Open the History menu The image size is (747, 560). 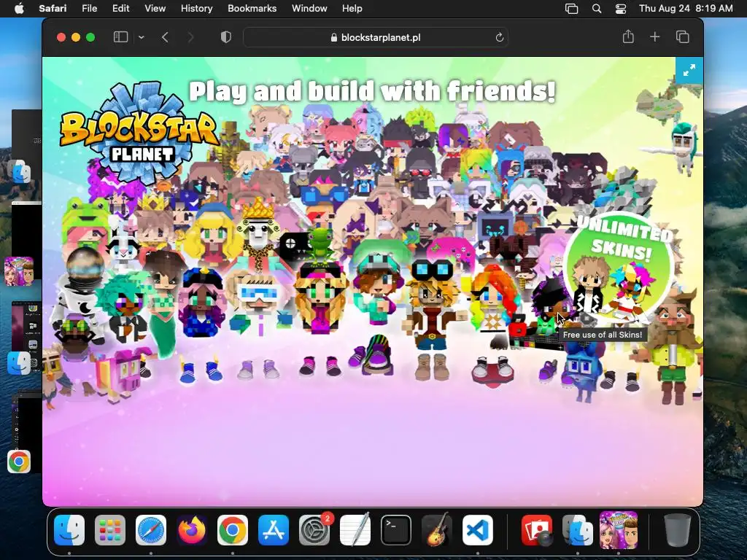(x=196, y=8)
